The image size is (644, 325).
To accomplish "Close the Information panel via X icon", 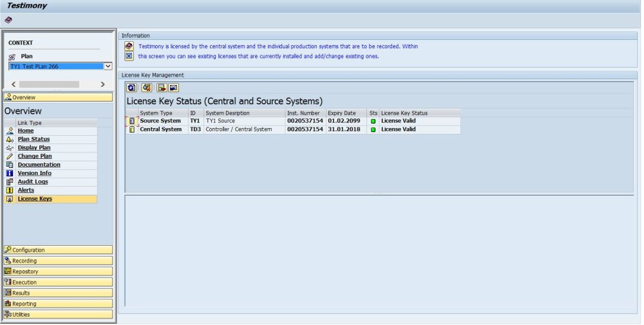I will pyautogui.click(x=129, y=56).
